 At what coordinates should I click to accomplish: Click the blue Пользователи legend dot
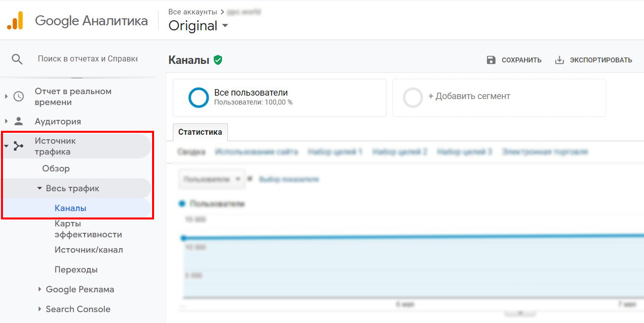(181, 204)
